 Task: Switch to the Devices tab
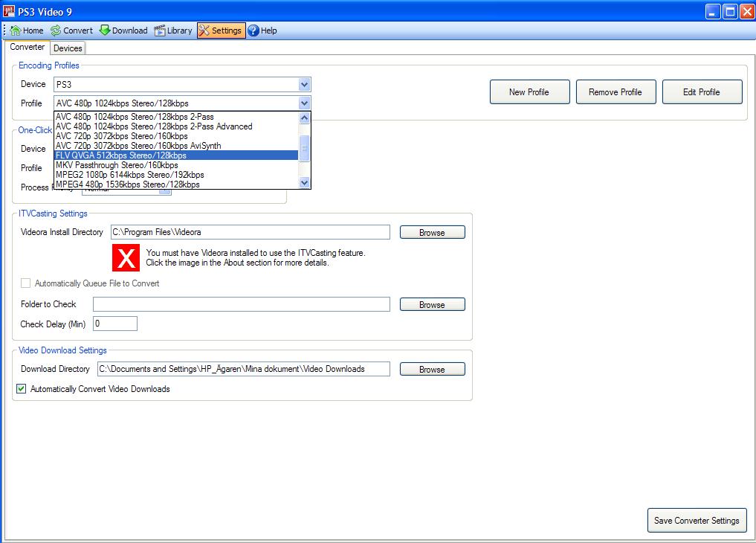click(x=68, y=48)
